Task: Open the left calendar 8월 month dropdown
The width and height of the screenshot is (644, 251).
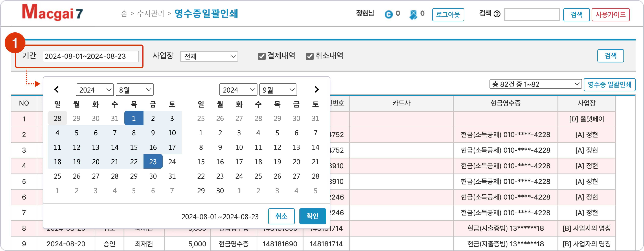Action: pos(135,90)
